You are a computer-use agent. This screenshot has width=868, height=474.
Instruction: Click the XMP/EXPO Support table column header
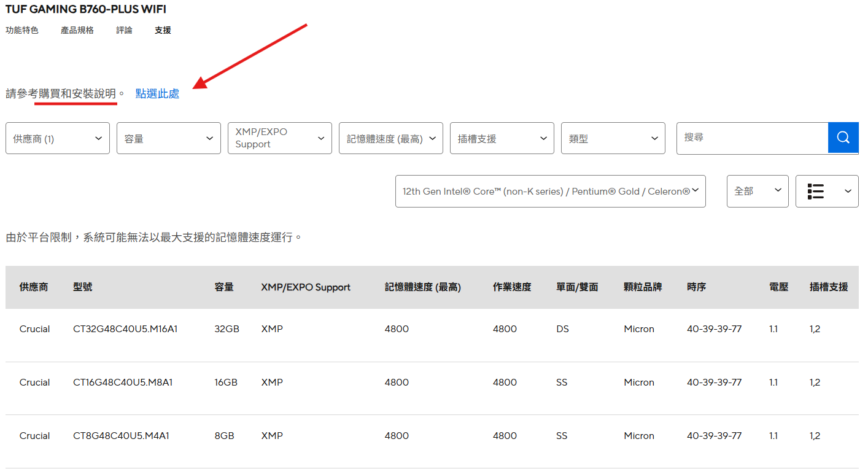click(x=306, y=287)
